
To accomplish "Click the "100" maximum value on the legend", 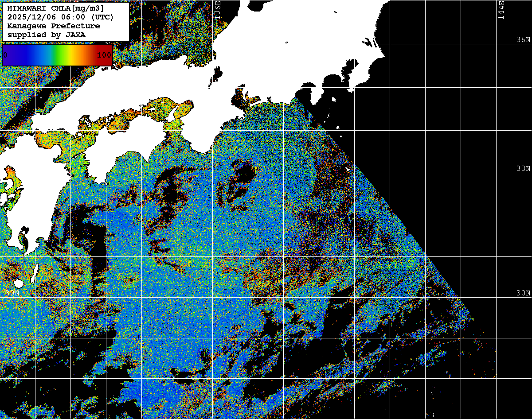I will click(x=104, y=55).
